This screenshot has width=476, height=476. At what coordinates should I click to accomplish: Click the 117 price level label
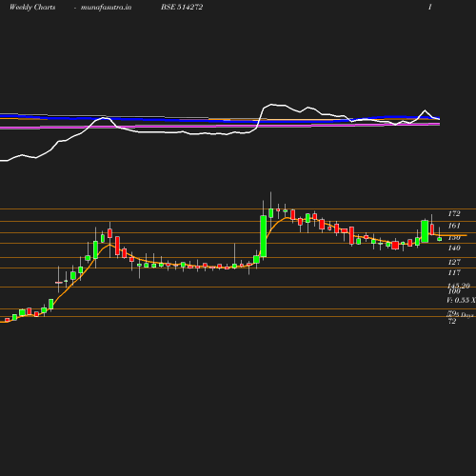(454, 272)
